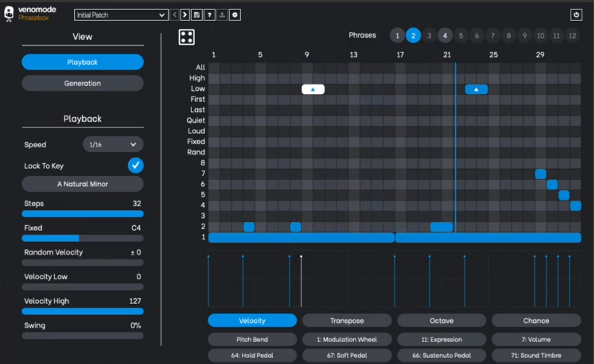Click the 64: Hold Pedal button

(252, 356)
